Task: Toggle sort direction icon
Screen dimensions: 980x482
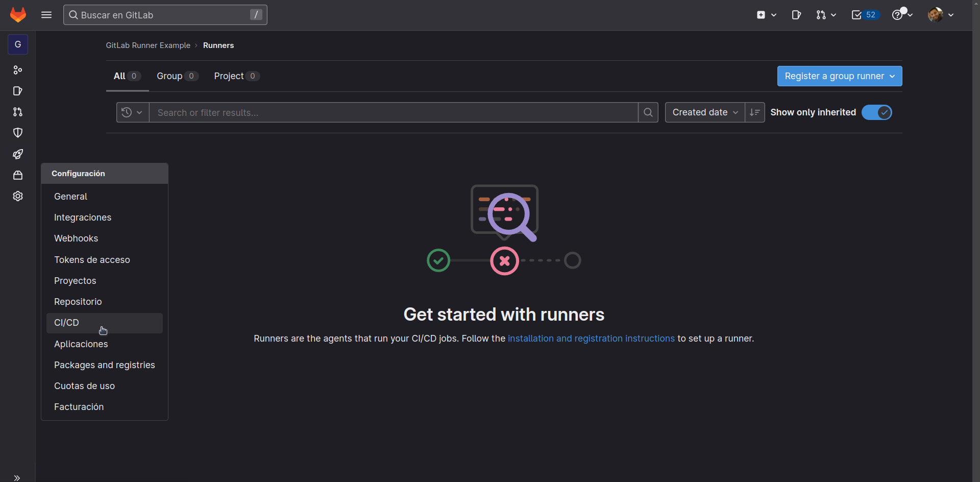Action: pyautogui.click(x=755, y=112)
